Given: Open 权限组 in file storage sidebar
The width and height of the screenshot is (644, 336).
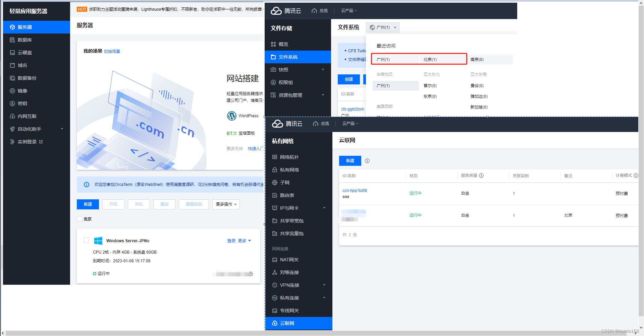Looking at the screenshot, I should click(298, 82).
